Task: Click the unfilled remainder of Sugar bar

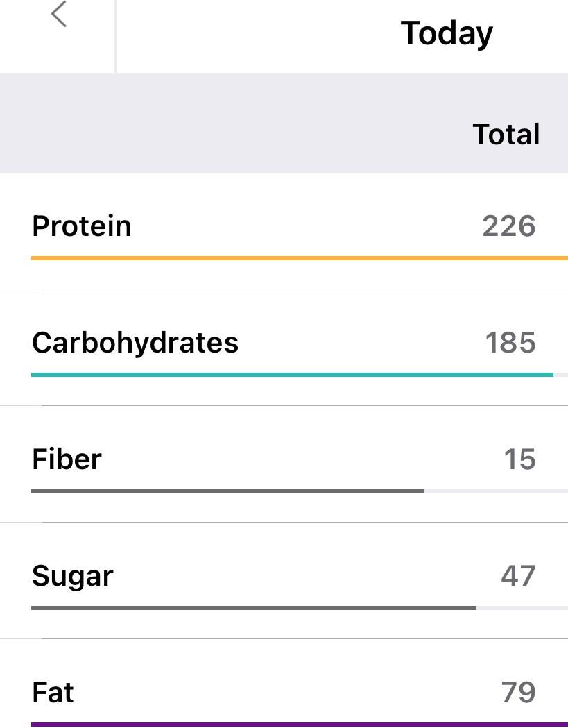Action: click(x=522, y=608)
